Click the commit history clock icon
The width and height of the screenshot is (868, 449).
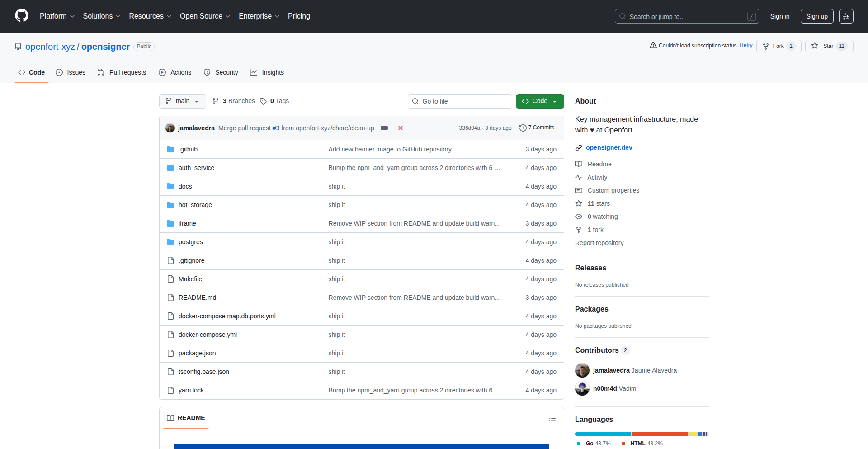click(x=523, y=128)
